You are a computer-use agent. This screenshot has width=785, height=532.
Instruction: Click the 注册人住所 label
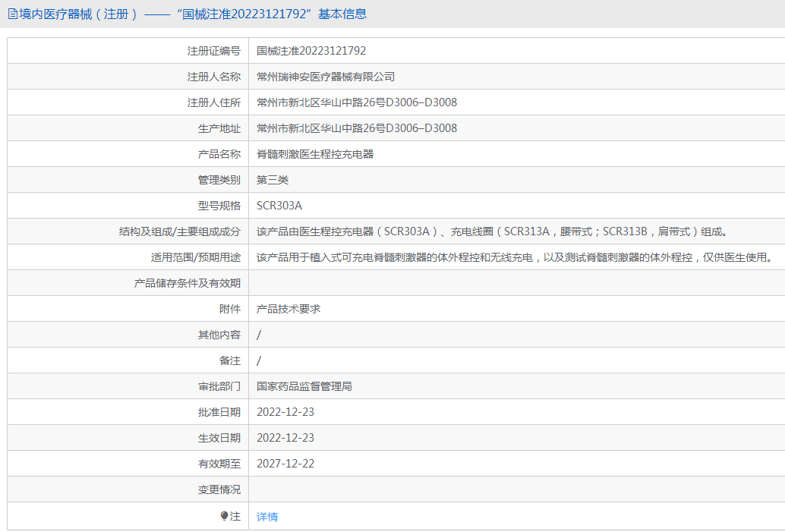214,102
